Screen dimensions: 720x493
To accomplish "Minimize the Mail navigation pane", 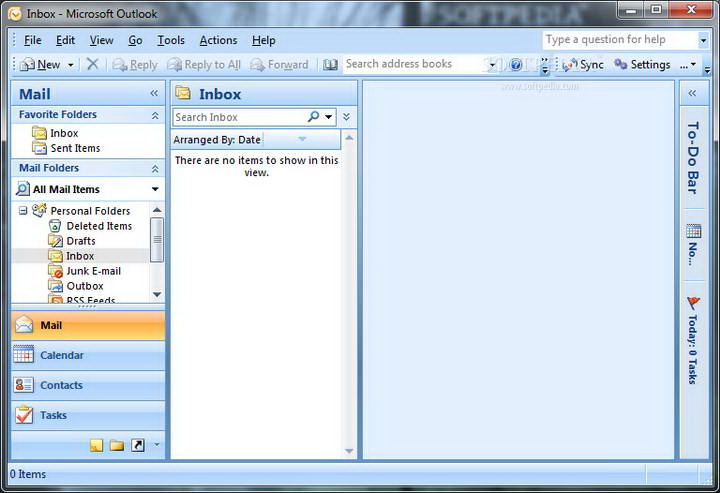I will [154, 94].
